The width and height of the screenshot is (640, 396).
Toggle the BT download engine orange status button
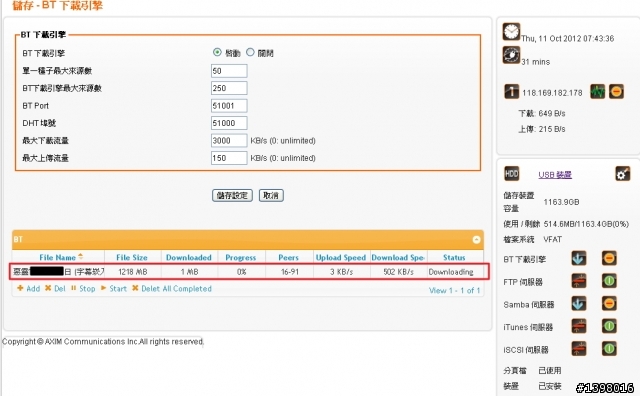click(x=609, y=258)
